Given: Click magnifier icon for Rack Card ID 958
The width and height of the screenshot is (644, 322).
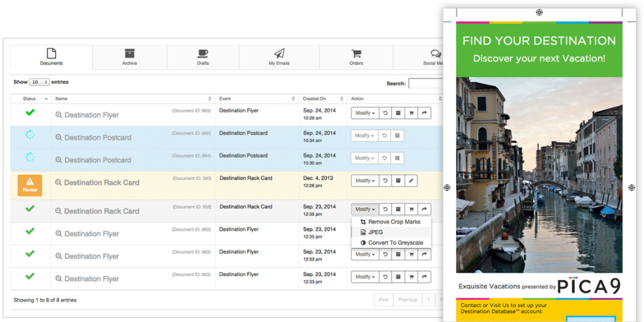Looking at the screenshot, I should click(x=58, y=211).
